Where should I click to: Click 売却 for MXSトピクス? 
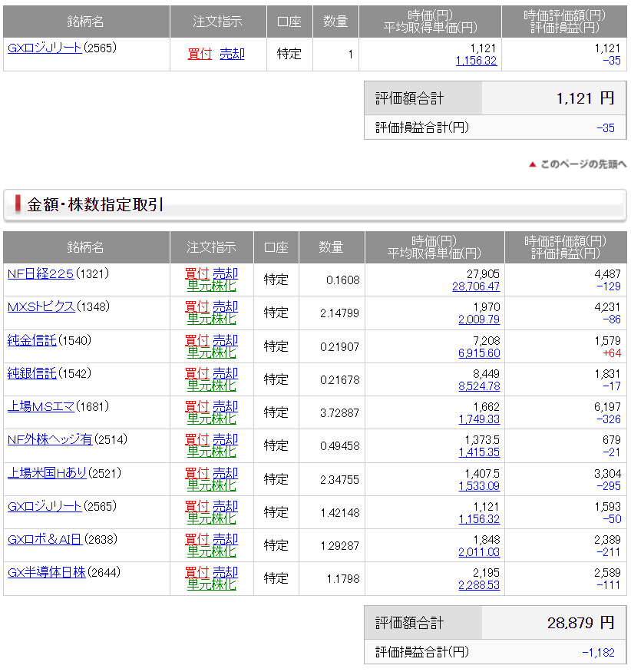[x=226, y=306]
